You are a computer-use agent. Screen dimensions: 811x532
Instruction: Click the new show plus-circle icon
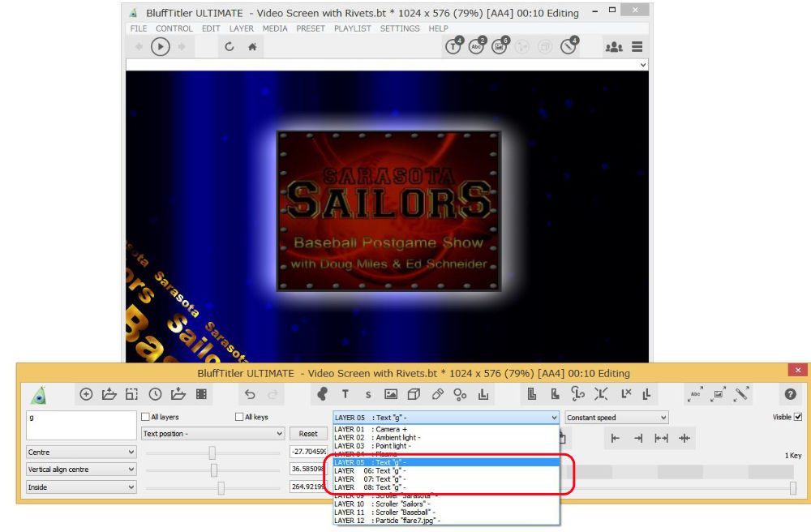tap(86, 394)
